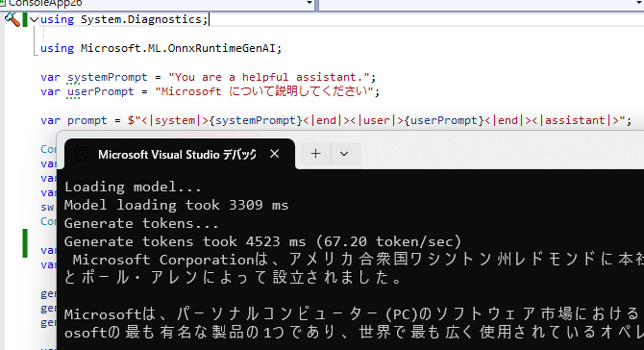Close the debug console tab
Image resolution: width=644 pixels, height=350 pixels.
tap(275, 154)
